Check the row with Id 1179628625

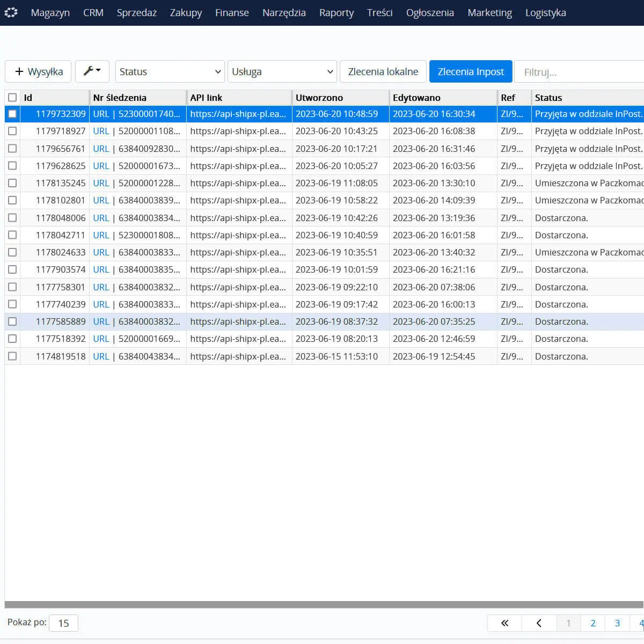[12, 166]
